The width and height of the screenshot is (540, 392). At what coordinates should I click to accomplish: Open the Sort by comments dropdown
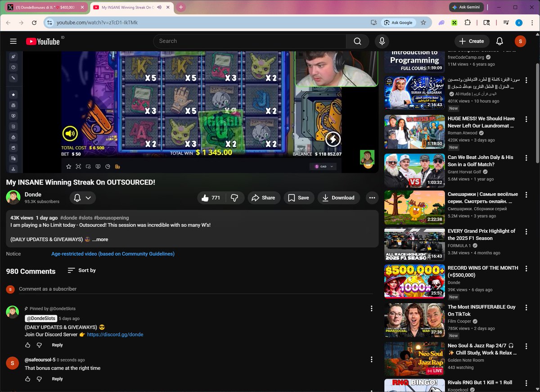point(81,270)
